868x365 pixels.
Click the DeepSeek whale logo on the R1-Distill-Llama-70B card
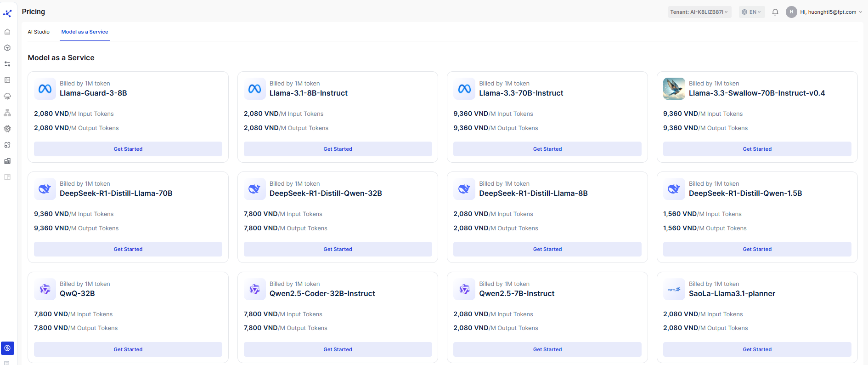(x=45, y=189)
